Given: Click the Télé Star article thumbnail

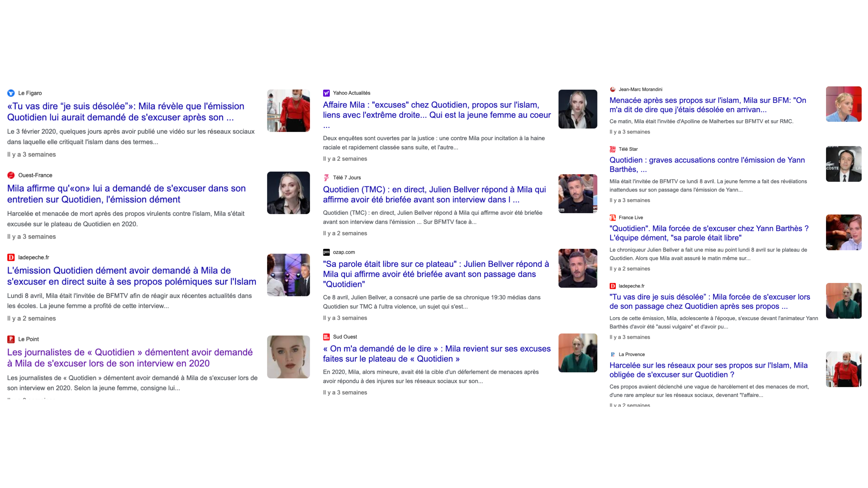Looking at the screenshot, I should click(x=843, y=164).
